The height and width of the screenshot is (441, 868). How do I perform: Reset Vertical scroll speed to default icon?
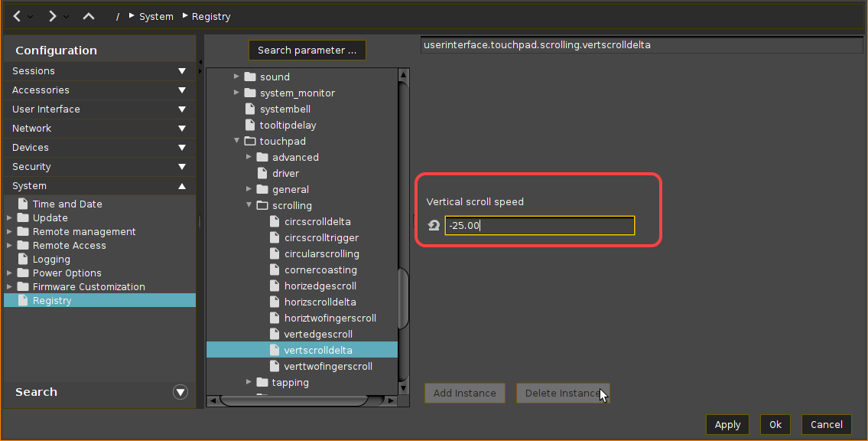(434, 226)
